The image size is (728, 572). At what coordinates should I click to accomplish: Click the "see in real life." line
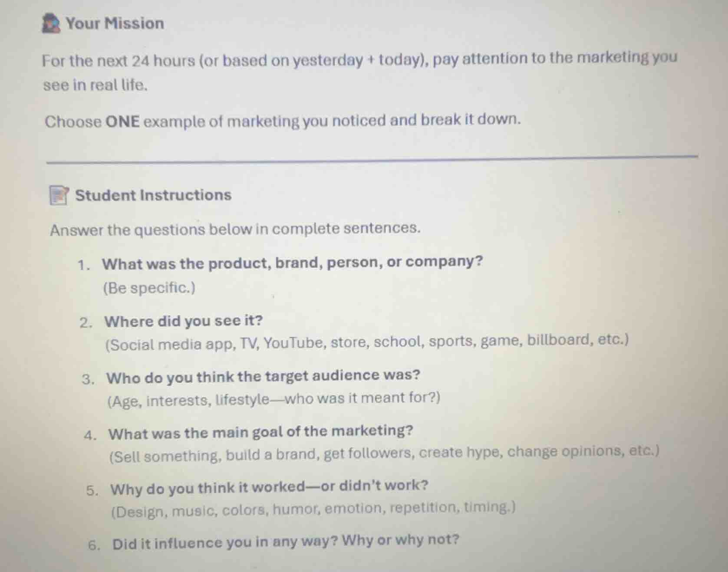(96, 85)
